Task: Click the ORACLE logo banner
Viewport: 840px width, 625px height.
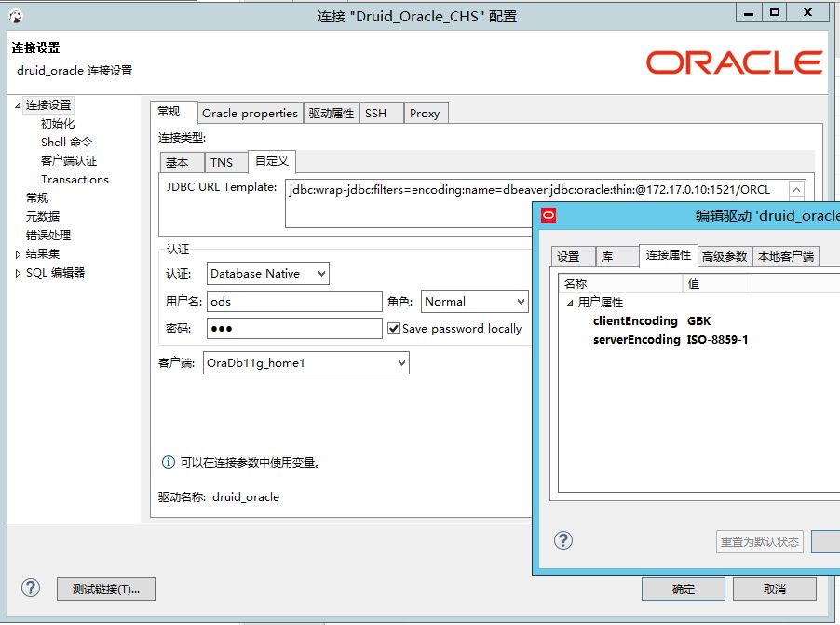Action: [x=734, y=62]
